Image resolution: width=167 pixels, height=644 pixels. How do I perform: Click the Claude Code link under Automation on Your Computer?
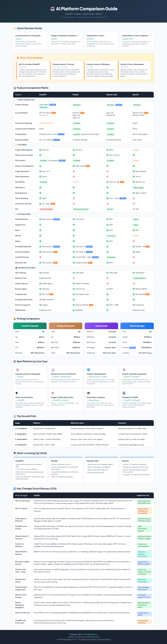tap(127, 39)
